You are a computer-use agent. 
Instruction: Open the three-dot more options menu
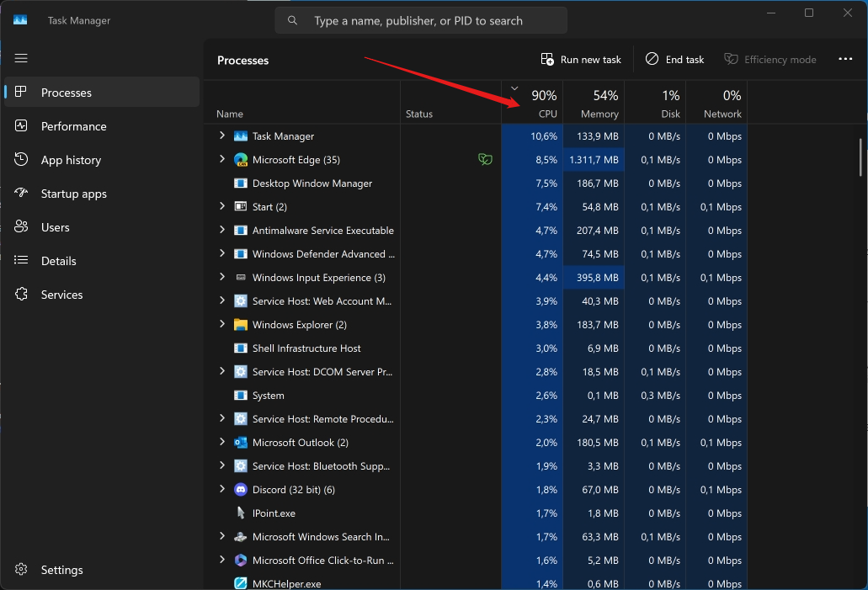point(845,60)
